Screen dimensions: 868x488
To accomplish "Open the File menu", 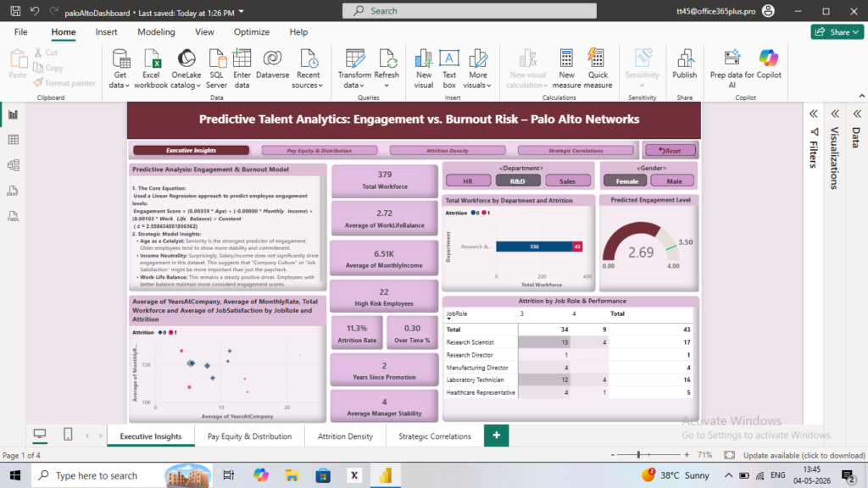I will [21, 32].
